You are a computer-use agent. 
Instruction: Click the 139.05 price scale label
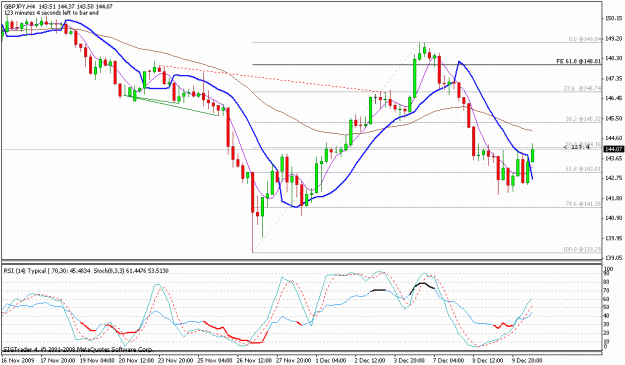(x=613, y=257)
